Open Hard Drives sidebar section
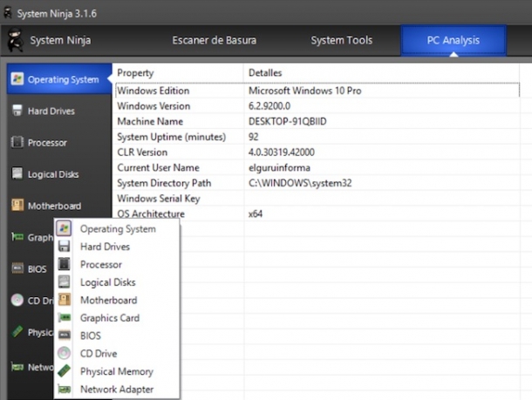Viewport: 532px width, 400px height. point(59,111)
